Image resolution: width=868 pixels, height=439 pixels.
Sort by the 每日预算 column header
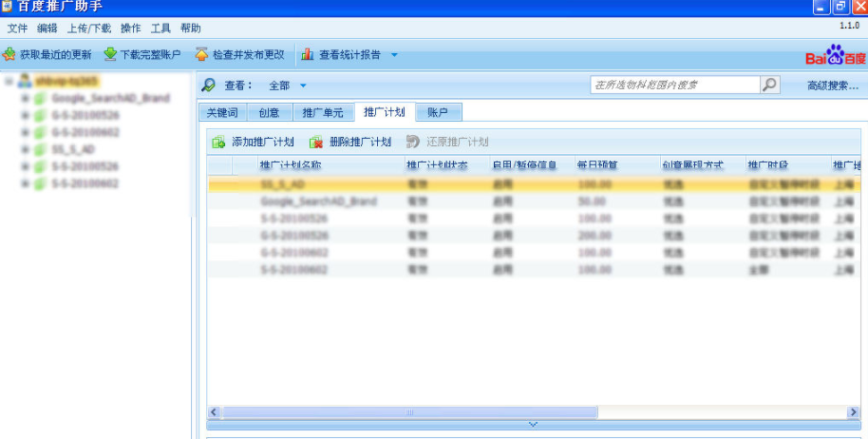617,165
